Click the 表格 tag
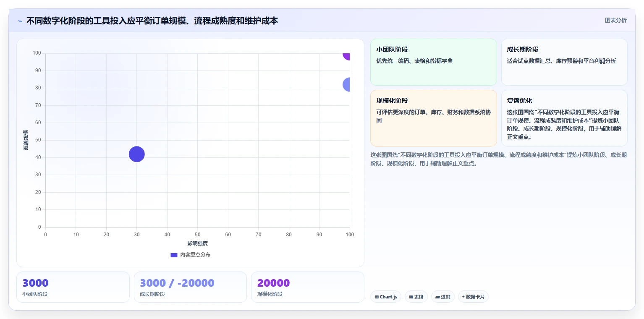The height and width of the screenshot is (319, 644). click(x=416, y=297)
